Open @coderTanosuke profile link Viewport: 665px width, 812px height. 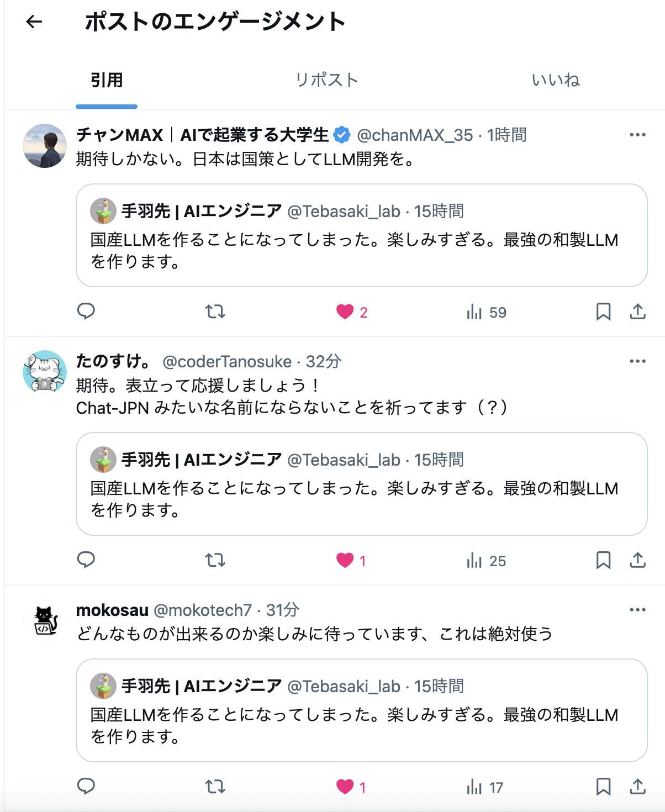click(227, 361)
